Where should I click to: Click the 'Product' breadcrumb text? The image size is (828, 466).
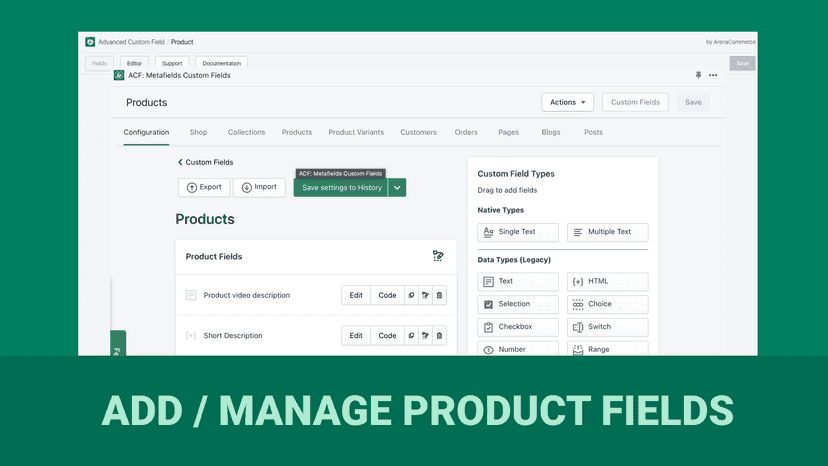tap(182, 42)
